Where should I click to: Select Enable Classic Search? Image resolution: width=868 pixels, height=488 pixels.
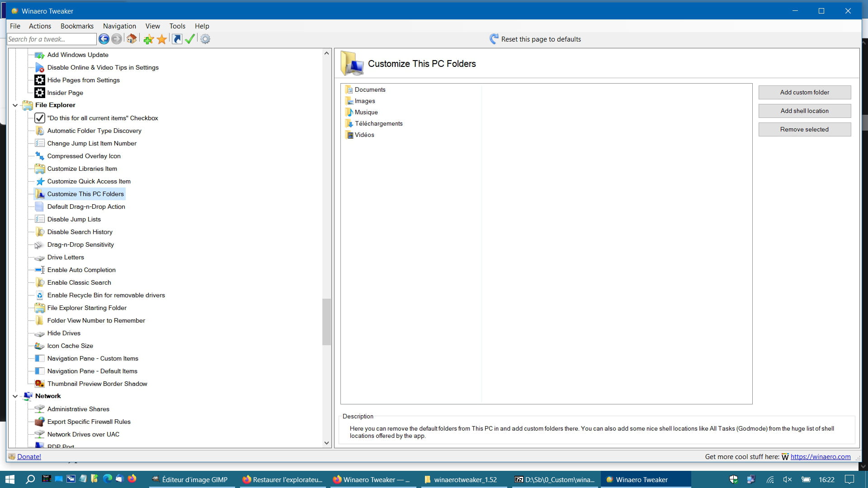[79, 282]
